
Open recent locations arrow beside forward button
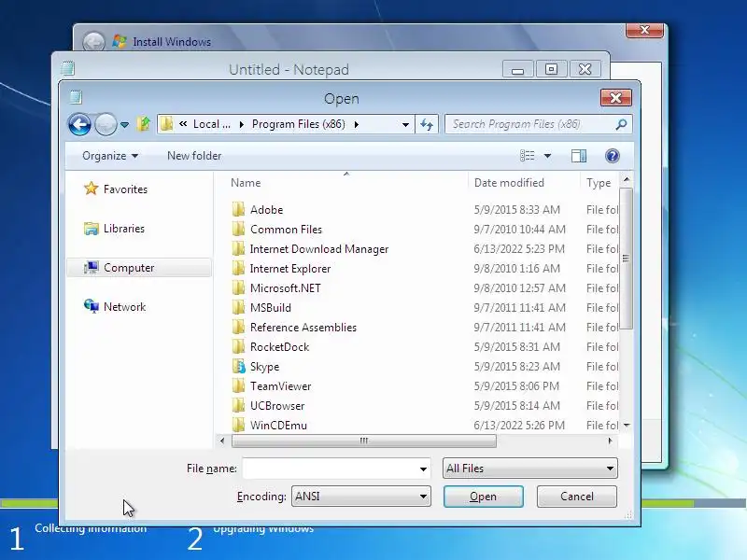[124, 125]
